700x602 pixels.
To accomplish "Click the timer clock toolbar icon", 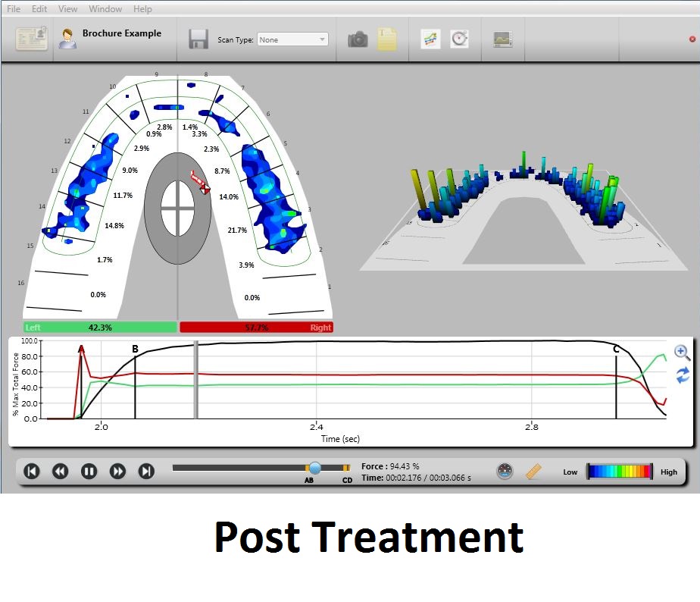I will coord(459,39).
